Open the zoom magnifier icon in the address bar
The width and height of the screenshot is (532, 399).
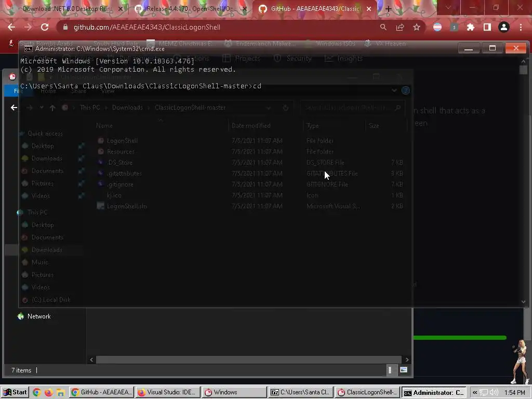[x=383, y=27]
